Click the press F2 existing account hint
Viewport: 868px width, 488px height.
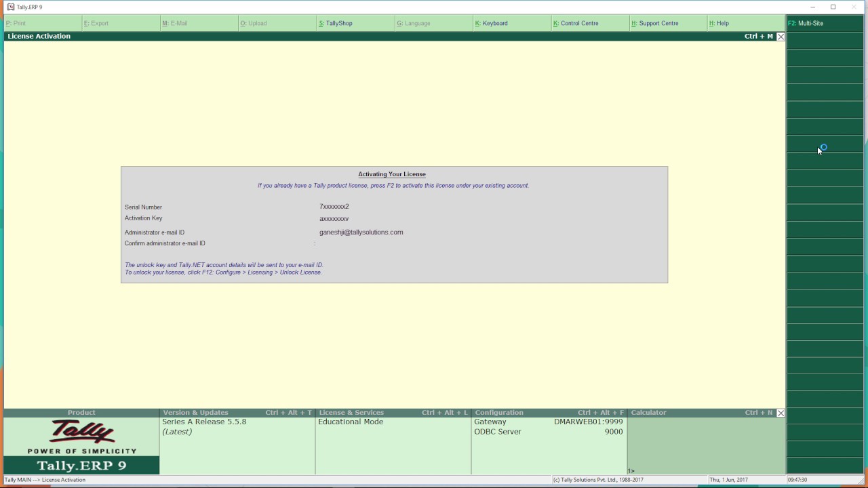pos(393,186)
